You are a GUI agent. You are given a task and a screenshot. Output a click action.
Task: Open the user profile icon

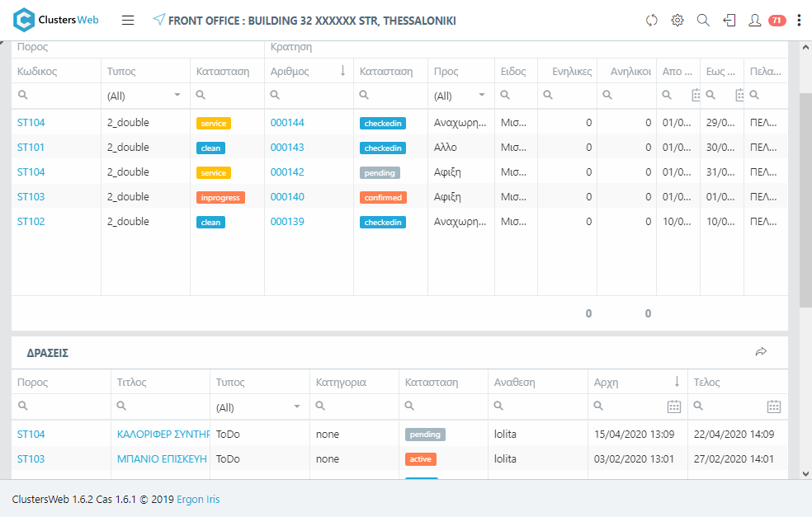click(754, 21)
